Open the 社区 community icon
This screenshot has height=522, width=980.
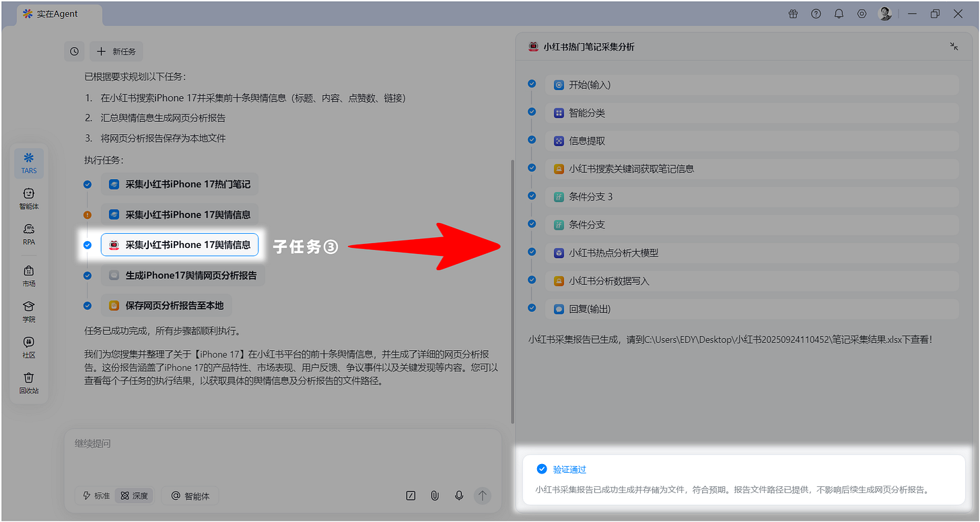[29, 347]
